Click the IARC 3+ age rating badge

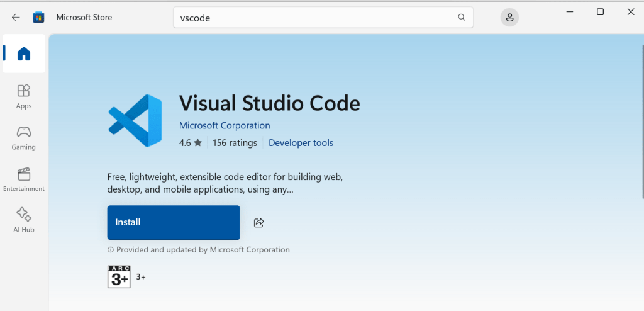119,277
